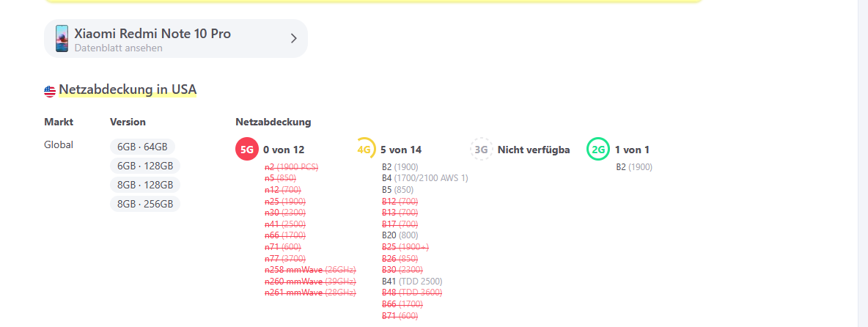Click the chevron arrow on the device card
Image resolution: width=868 pixels, height=327 pixels.
[x=293, y=38]
